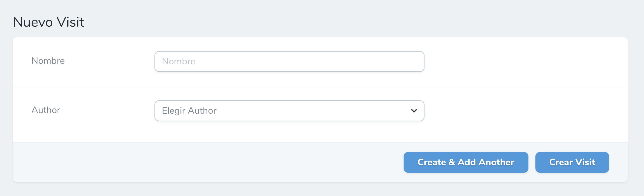Click the Nuevo Visit heading
Image resolution: width=644 pixels, height=196 pixels.
48,21
